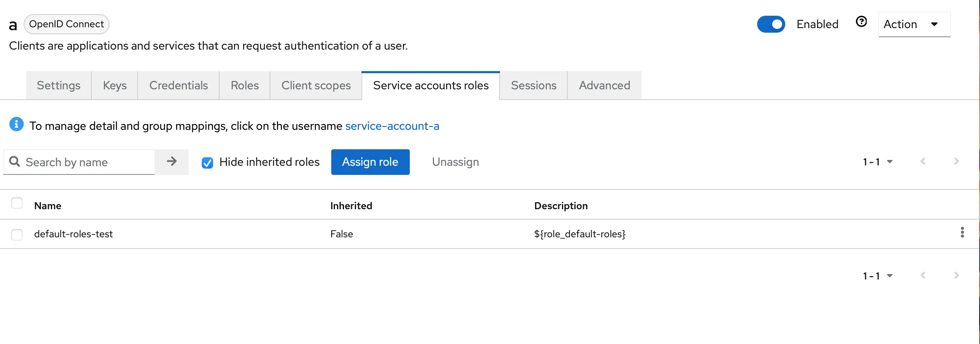The width and height of the screenshot is (980, 344).
Task: Click the help question mark icon
Action: click(x=861, y=22)
